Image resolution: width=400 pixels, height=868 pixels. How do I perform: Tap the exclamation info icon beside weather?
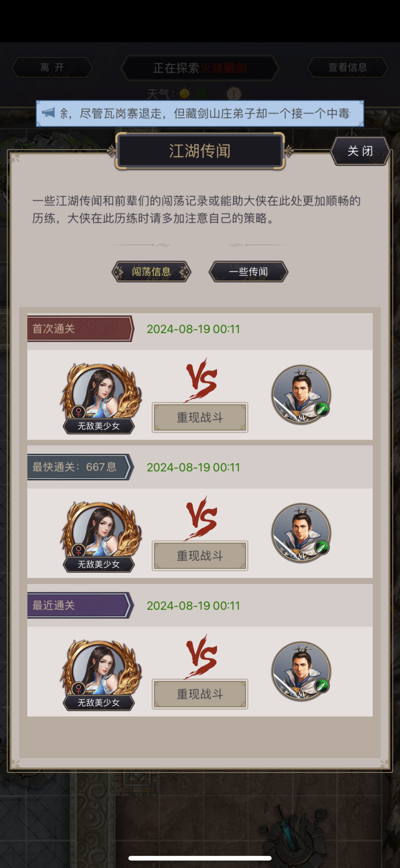[234, 94]
